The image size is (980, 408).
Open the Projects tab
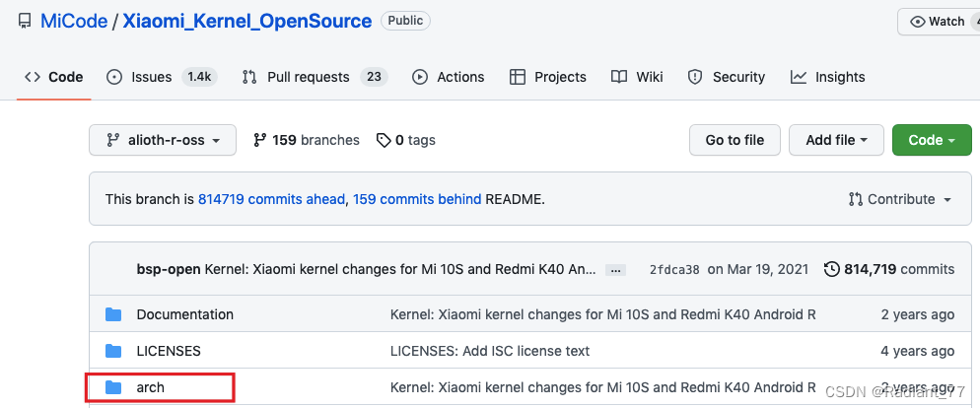[x=548, y=77]
